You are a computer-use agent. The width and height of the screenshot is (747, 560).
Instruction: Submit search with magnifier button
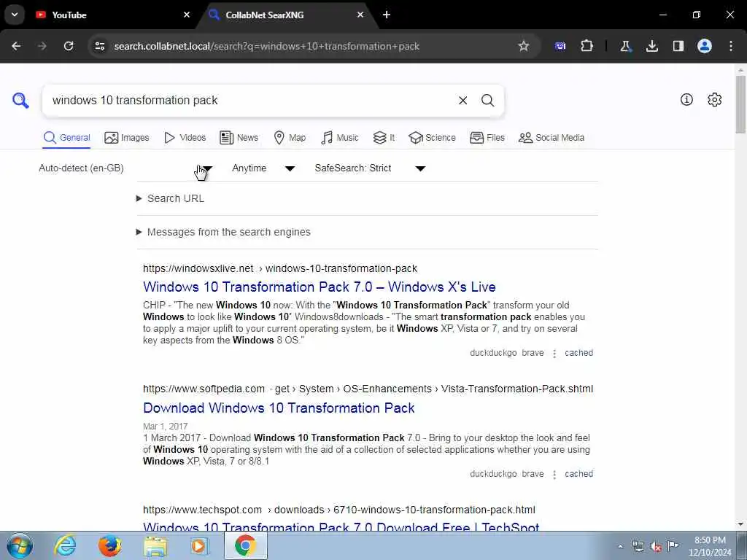tap(487, 101)
